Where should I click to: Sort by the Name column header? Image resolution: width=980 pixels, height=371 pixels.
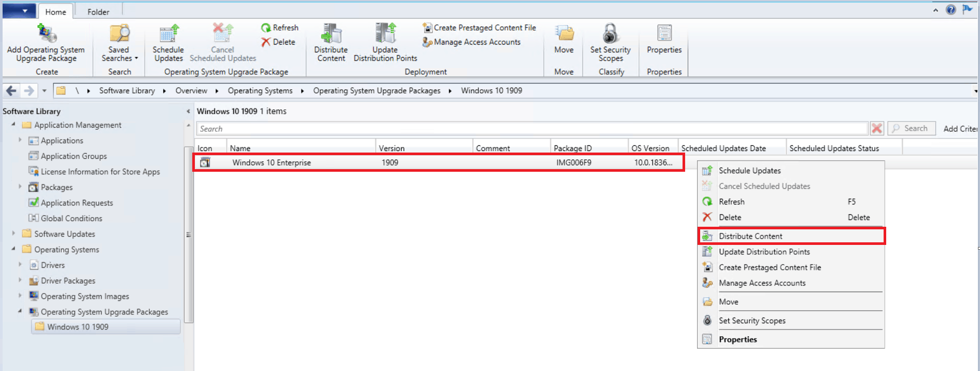[301, 148]
